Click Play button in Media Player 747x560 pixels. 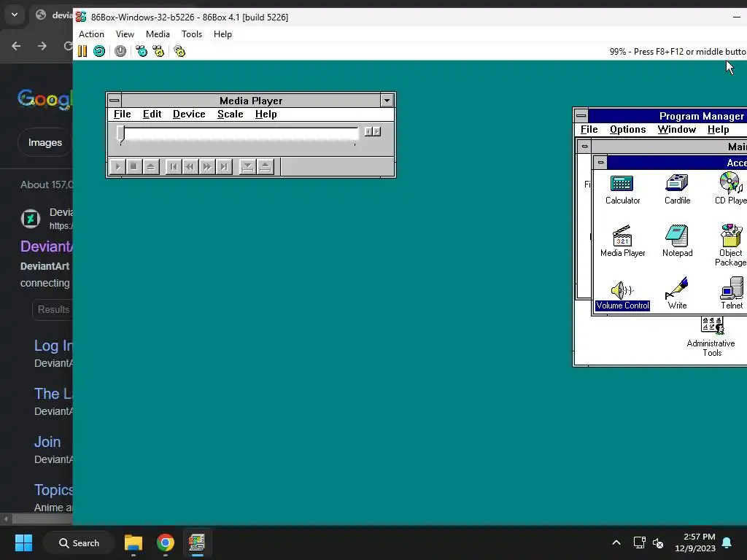117,167
